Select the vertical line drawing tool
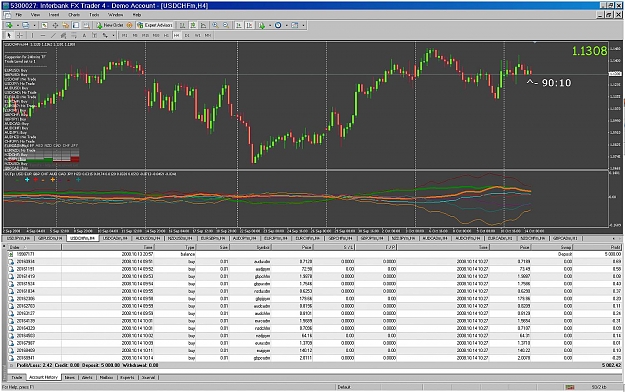625x392 pixels. coord(32,35)
